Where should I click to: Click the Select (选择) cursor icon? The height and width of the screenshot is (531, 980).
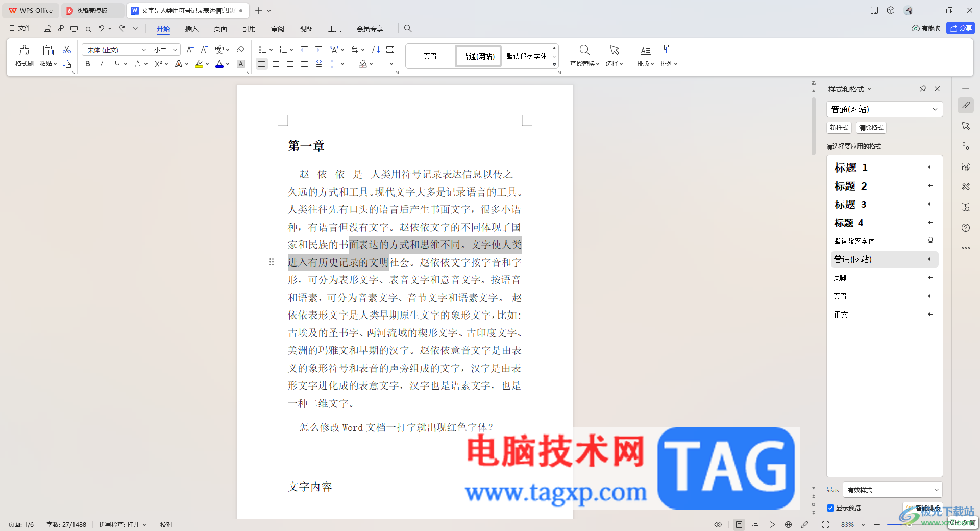coord(614,50)
